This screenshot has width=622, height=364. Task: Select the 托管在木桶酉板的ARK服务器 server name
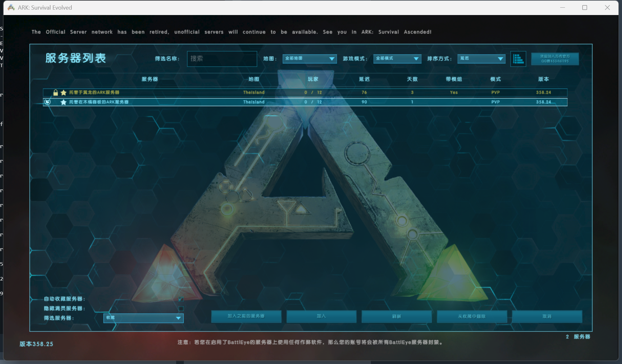point(99,102)
